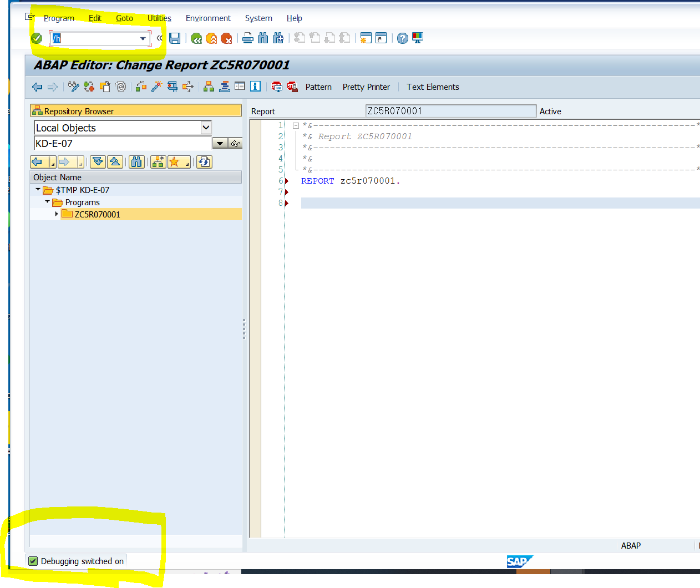The width and height of the screenshot is (700, 588).
Task: Open the Goto menu
Action: [124, 18]
